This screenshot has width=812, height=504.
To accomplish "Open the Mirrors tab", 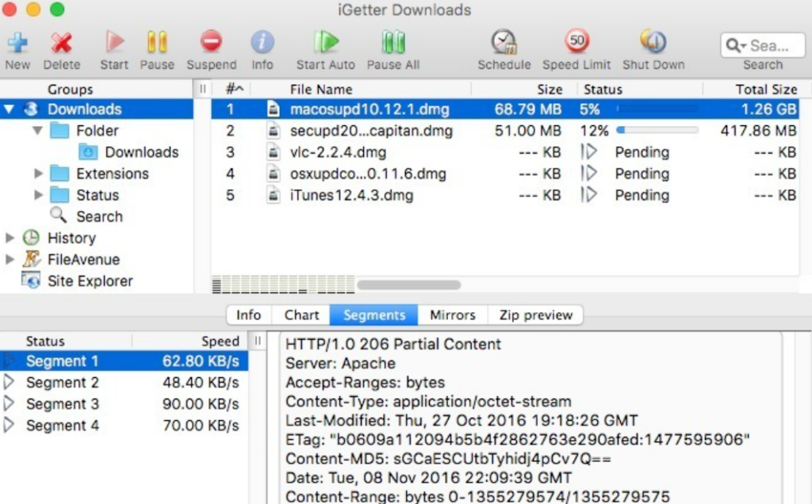I will (453, 315).
